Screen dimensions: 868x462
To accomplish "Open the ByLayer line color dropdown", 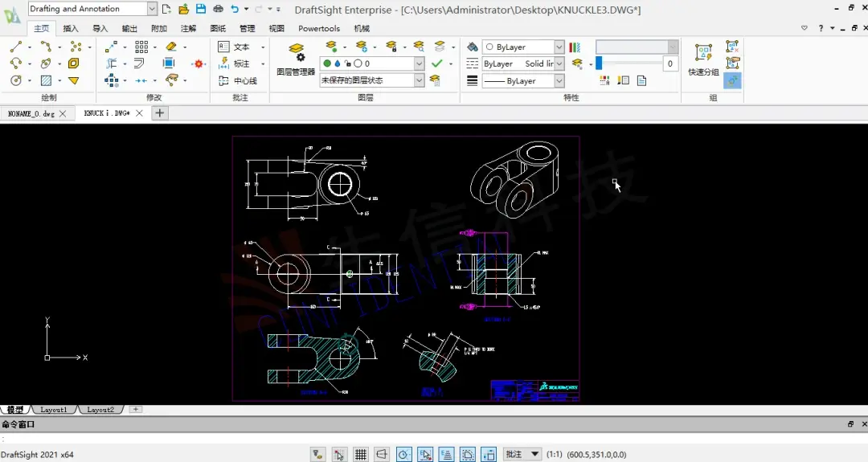I will tap(522, 47).
